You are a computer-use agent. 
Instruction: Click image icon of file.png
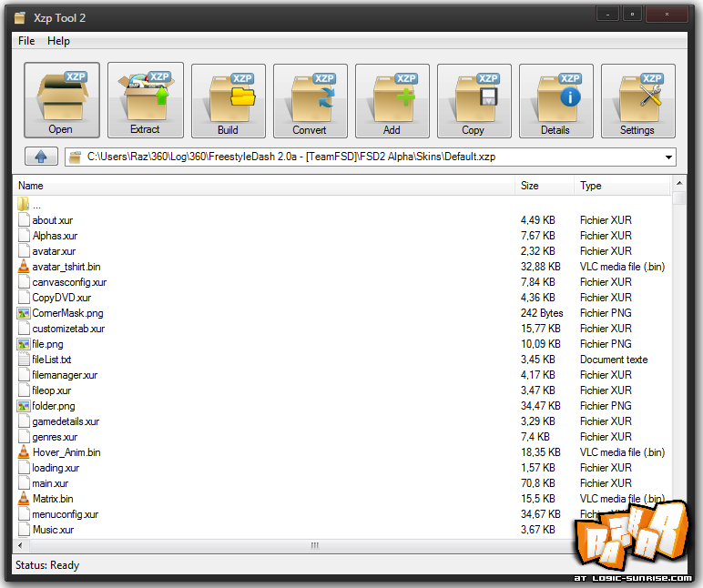coord(24,344)
